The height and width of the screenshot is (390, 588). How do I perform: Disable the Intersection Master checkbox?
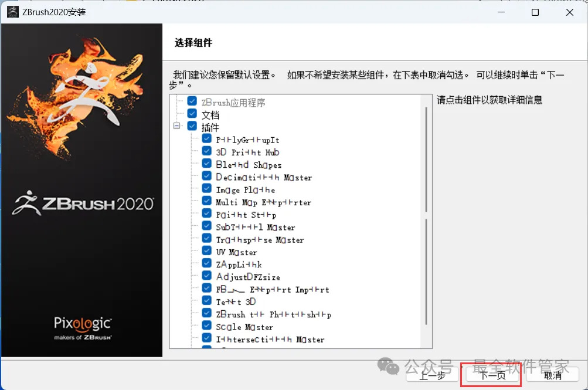(206, 337)
